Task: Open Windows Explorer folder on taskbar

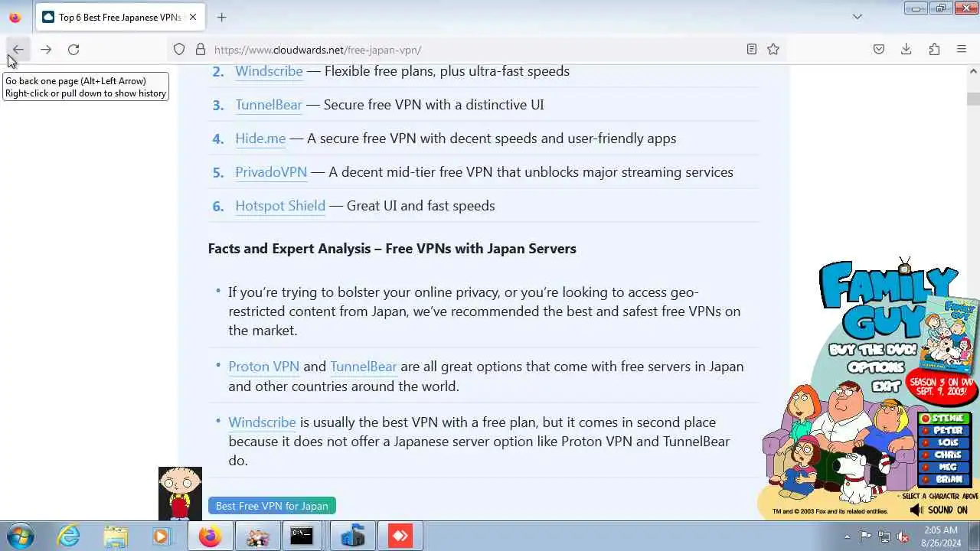Action: click(x=116, y=536)
